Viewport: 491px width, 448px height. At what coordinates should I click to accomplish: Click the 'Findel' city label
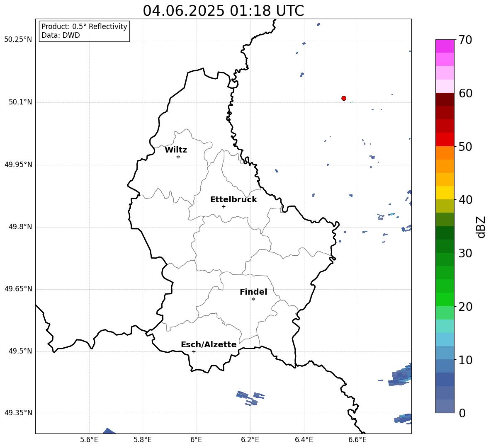point(253,292)
